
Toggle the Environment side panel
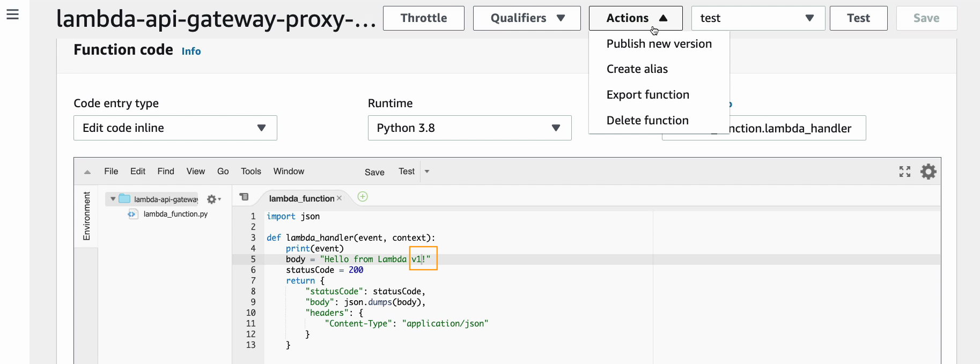[x=86, y=216]
